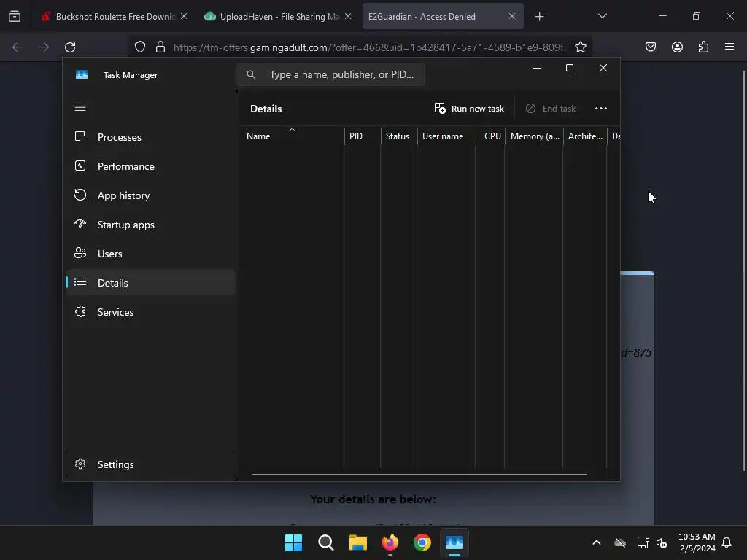
Task: Launch Google Chrome from the taskbar
Action: 422,542
